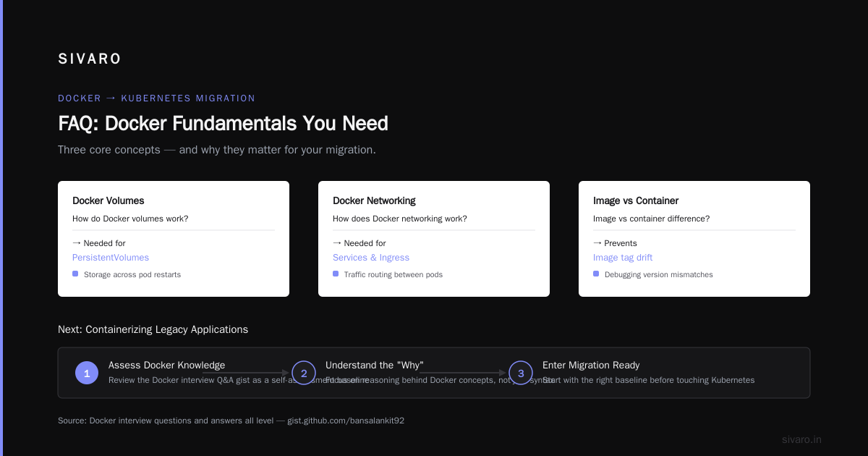Click 'How does Docker networking work?' question
This screenshot has height=456, width=868.
tap(400, 219)
